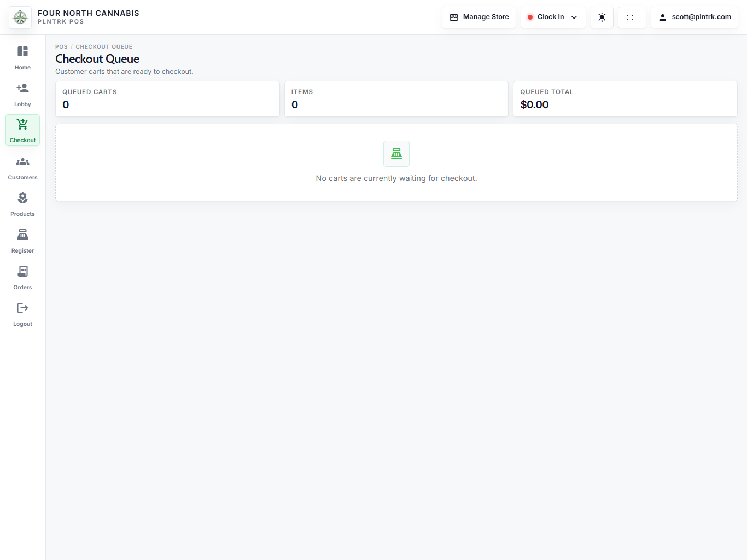
Task: Go to the Lobby page
Action: pos(22,94)
